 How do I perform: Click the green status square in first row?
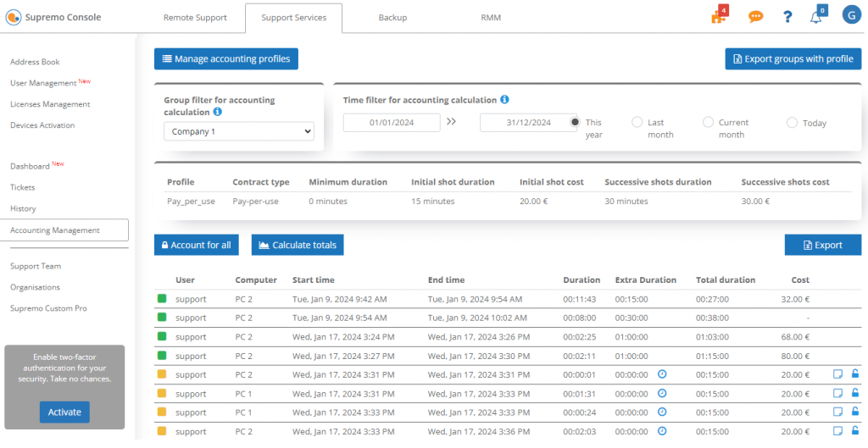(x=162, y=299)
